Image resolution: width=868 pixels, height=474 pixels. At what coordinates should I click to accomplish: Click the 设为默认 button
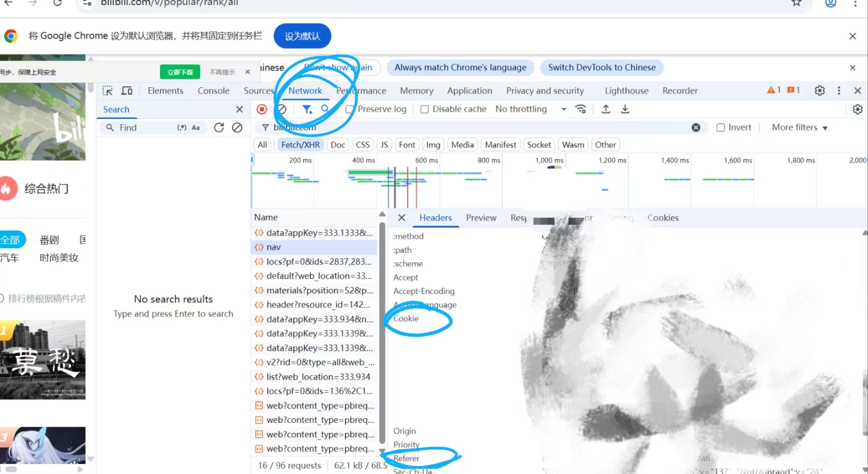tap(302, 36)
